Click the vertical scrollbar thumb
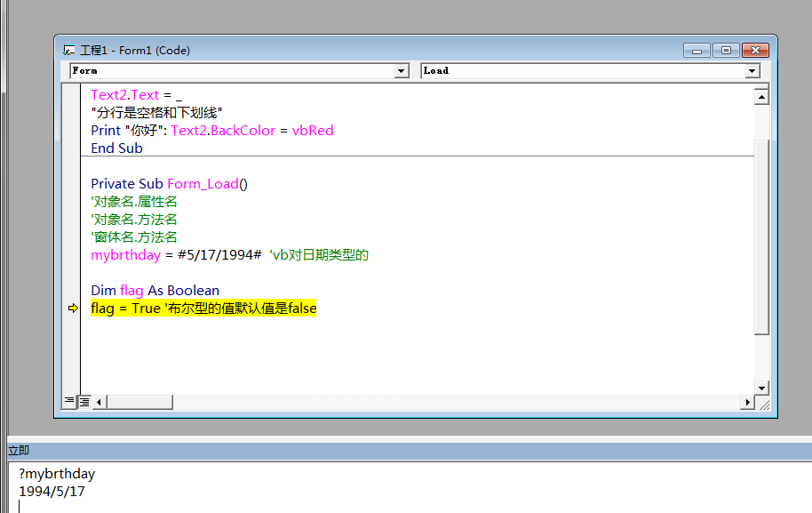 coord(761,237)
